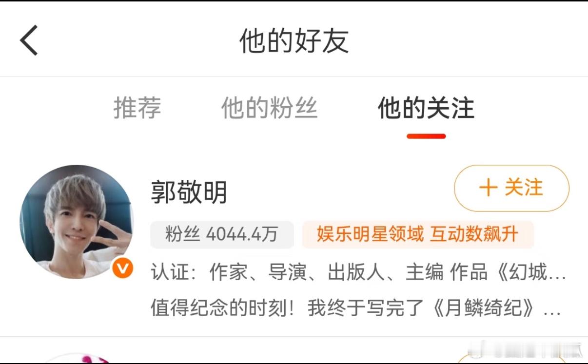This screenshot has height=364, width=588.
Task: Tap the 娱乐明星领域 互动数飙升 orange tag
Action: [418, 235]
